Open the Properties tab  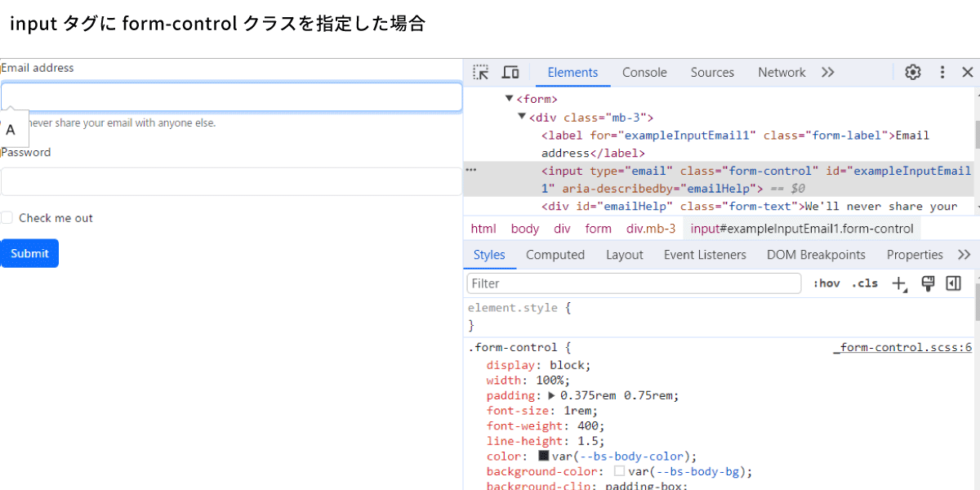(x=915, y=255)
